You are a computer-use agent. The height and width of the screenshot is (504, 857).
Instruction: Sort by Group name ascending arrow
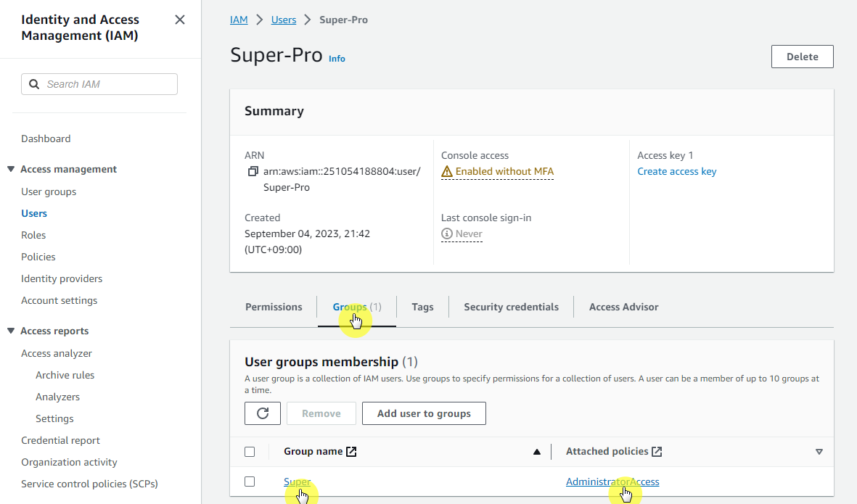(x=537, y=452)
